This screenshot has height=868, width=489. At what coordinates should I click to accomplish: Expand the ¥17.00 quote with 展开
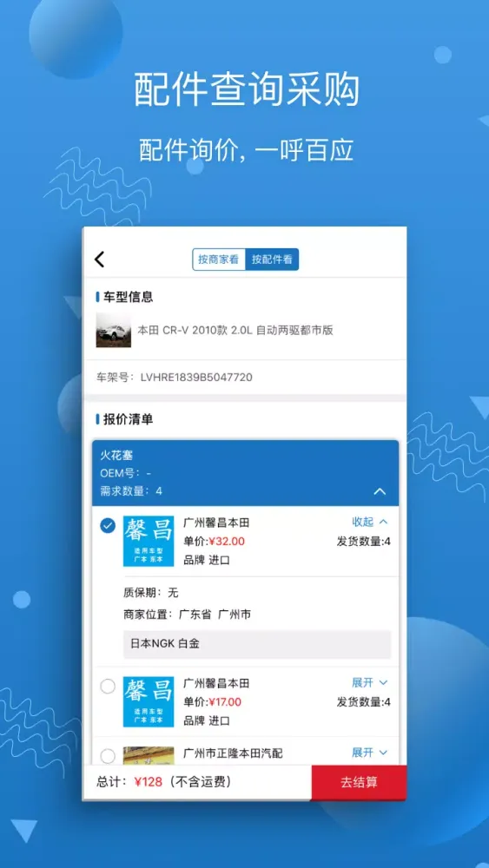[x=371, y=682]
